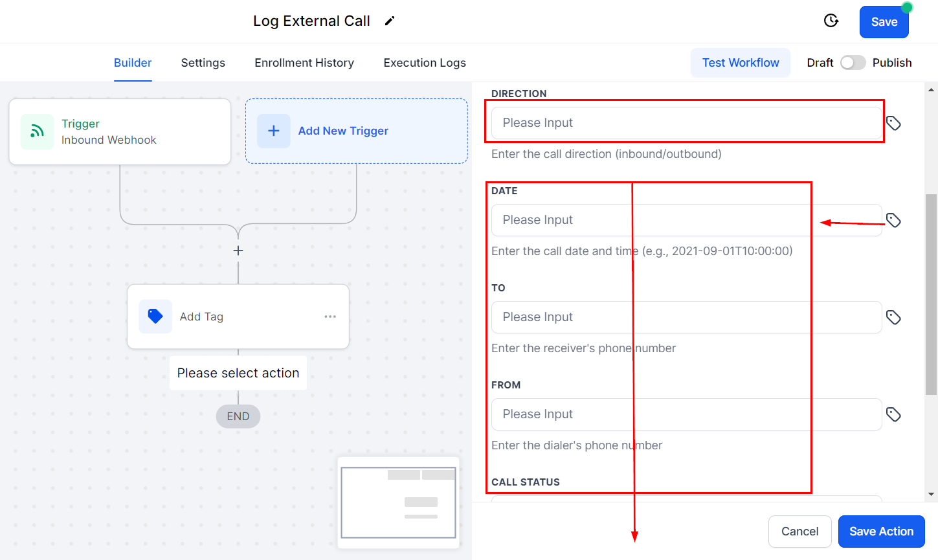Click the tag icon beside TO field
Screen dimensions: 938x560
click(x=893, y=317)
